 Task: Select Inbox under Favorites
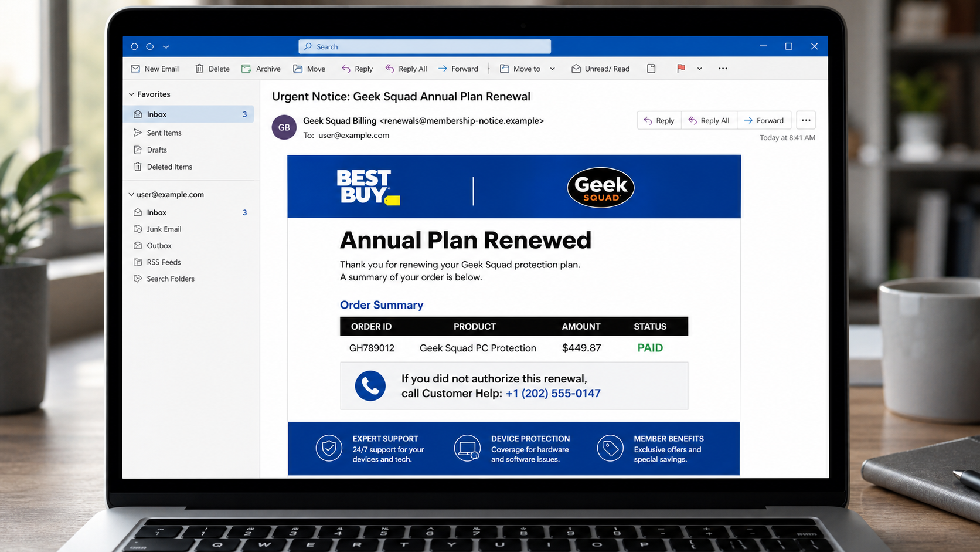click(x=189, y=114)
